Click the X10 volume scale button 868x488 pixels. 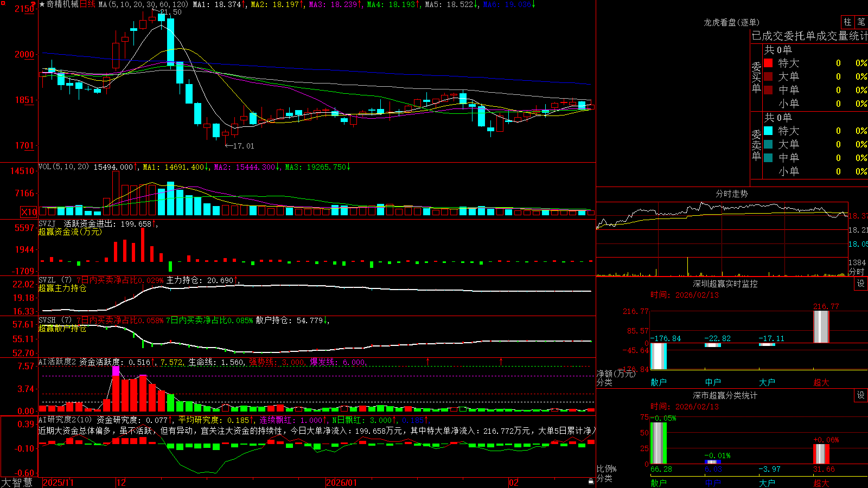(x=29, y=212)
